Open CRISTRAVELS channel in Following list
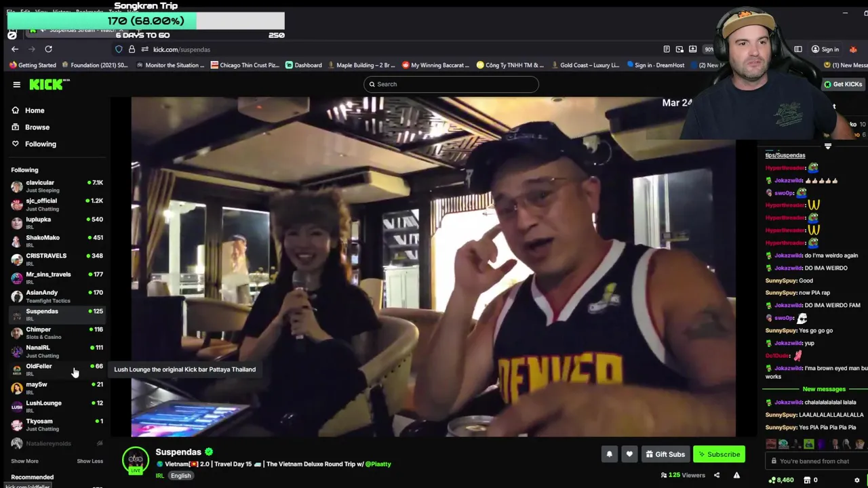The image size is (868, 488). pos(57,260)
